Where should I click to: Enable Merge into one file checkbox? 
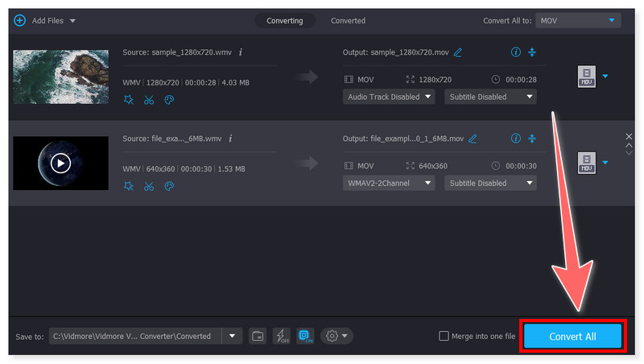point(444,336)
